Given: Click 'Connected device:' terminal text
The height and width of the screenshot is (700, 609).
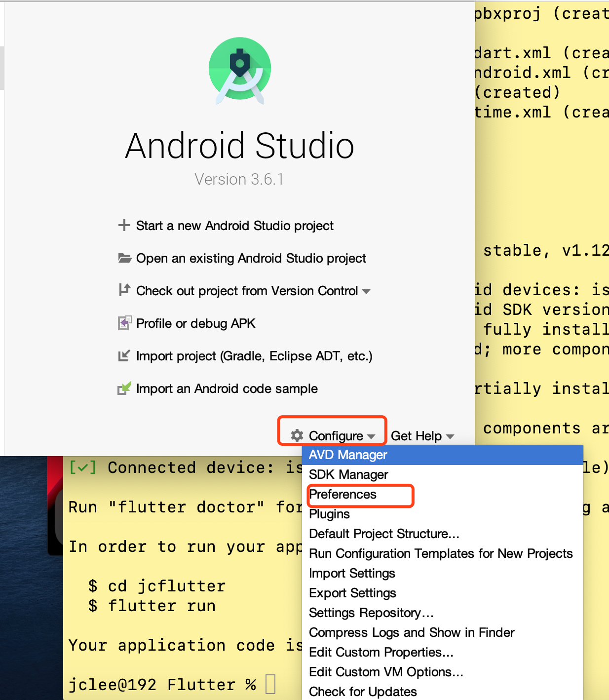Looking at the screenshot, I should click(191, 467).
